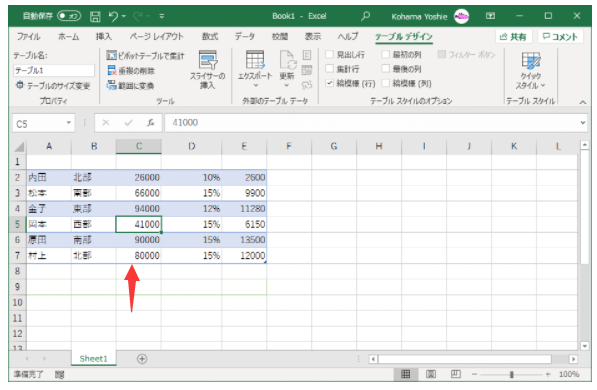Click Resize Table (テーブルのサイズ変更)
Screen dimensions: 597x390
coord(53,85)
